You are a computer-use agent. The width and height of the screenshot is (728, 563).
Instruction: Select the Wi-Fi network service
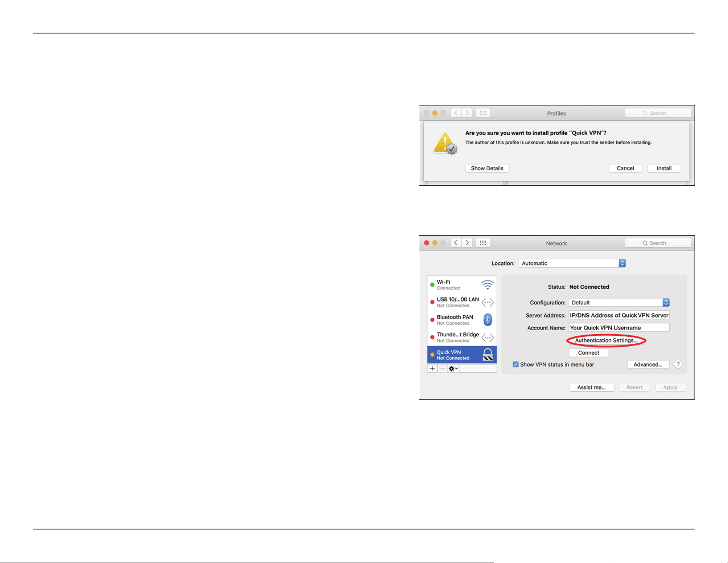[462, 285]
